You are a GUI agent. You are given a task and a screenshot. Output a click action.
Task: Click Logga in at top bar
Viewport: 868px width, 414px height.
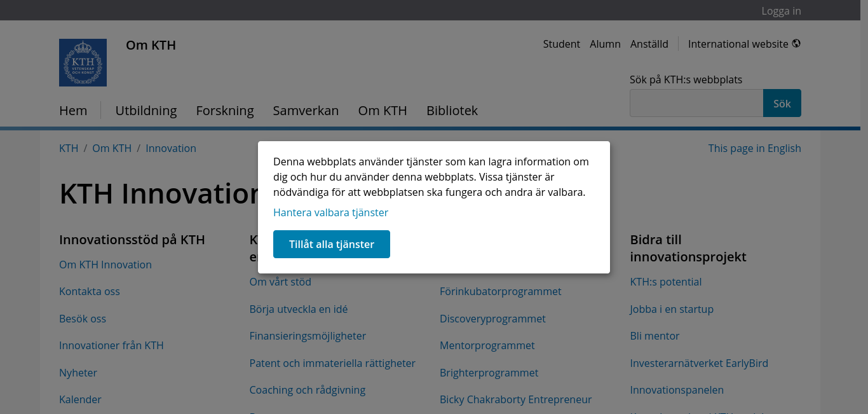point(781,11)
